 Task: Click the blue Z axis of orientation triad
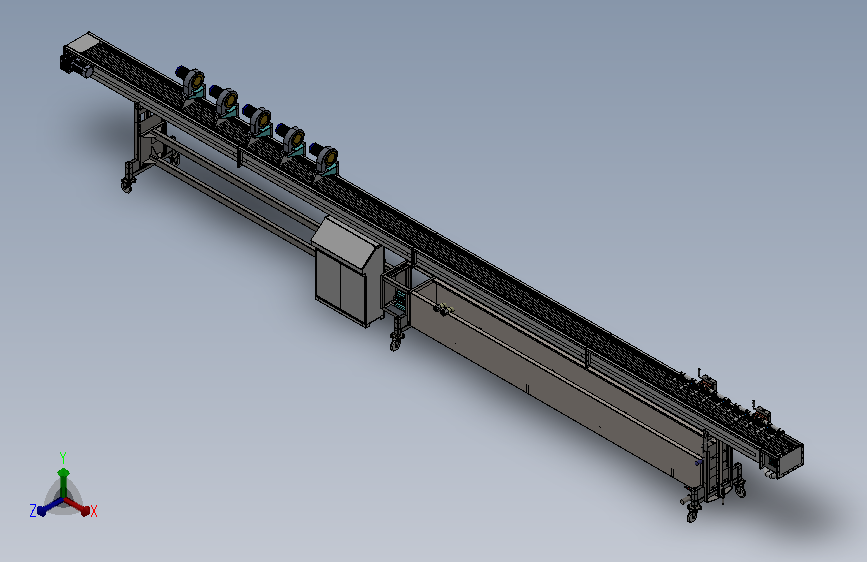pyautogui.click(x=49, y=507)
